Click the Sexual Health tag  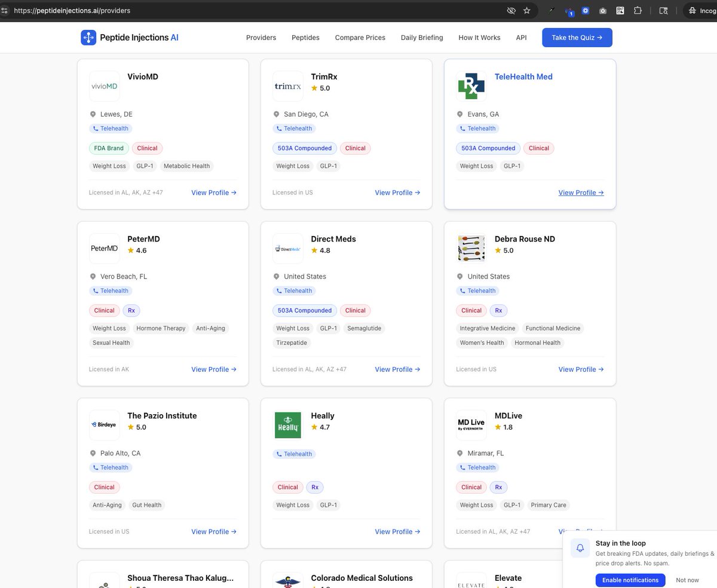pos(111,343)
